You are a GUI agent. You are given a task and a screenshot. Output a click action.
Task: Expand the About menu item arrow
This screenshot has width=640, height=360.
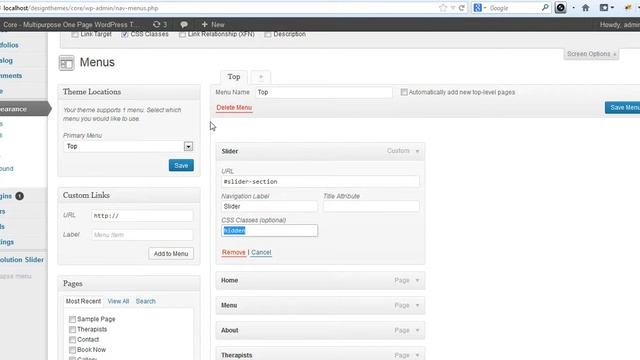[x=417, y=330]
